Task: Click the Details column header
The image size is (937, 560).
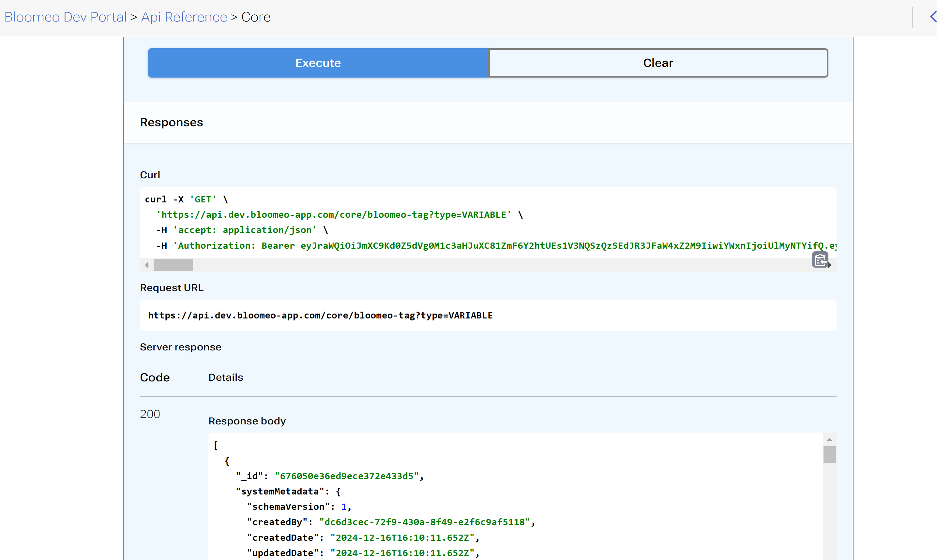Action: click(225, 377)
